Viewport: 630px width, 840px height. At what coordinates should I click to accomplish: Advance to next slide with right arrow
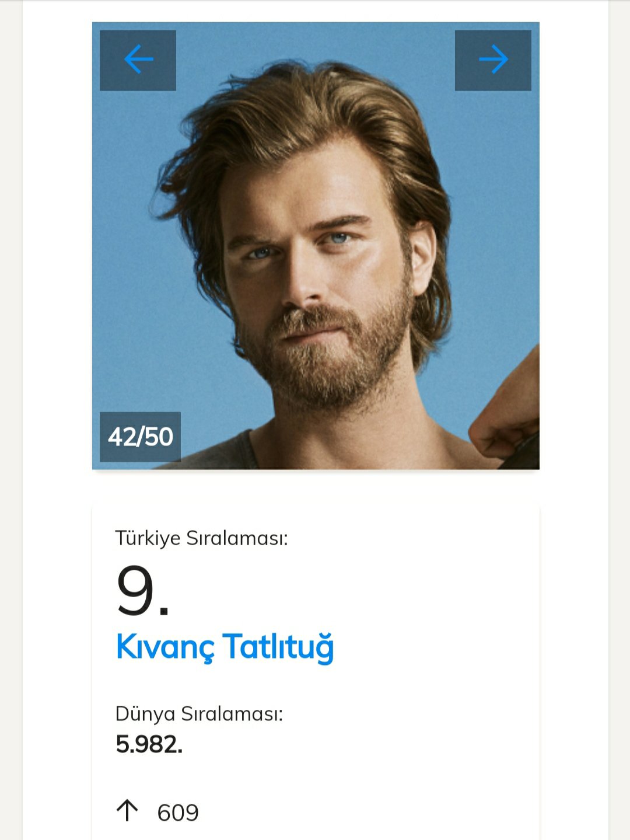[493, 61]
